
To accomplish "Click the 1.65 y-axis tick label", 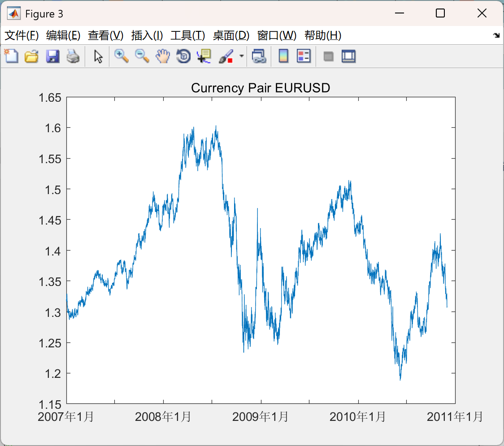I will pyautogui.click(x=50, y=97).
